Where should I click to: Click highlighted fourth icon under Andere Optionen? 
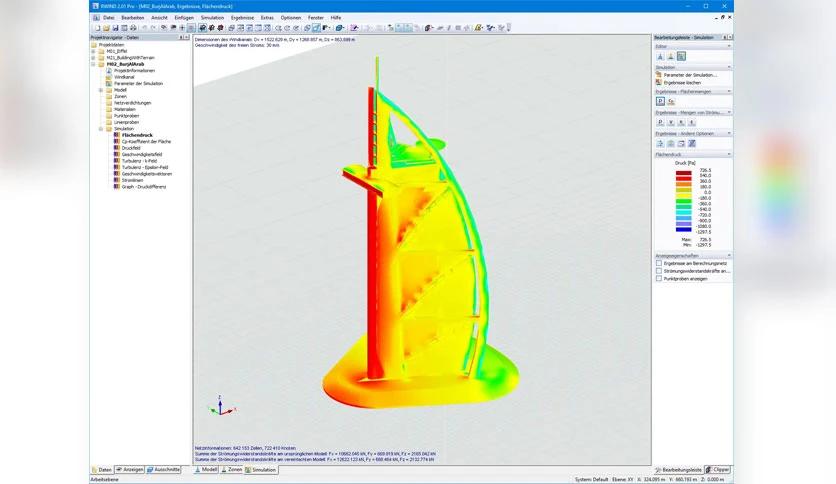(692, 143)
